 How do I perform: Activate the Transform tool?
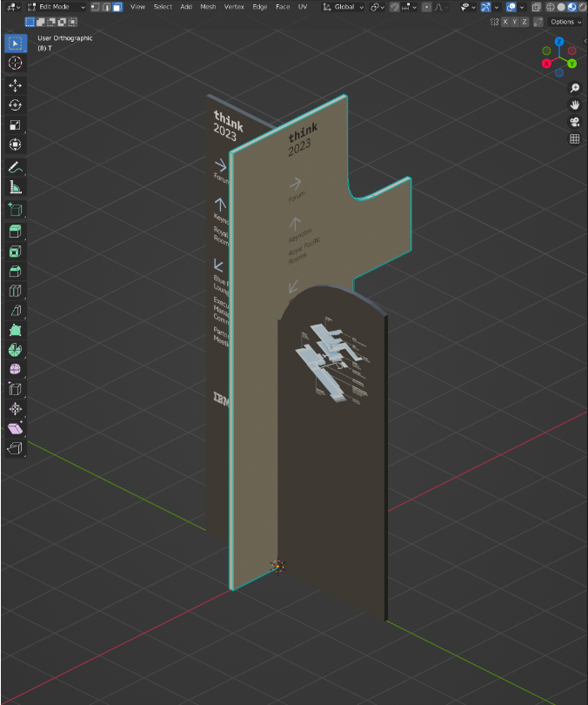[x=16, y=144]
